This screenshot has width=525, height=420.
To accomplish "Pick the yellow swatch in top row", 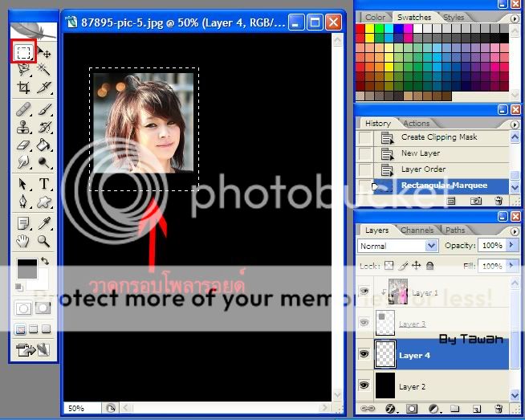I will 369,28.
